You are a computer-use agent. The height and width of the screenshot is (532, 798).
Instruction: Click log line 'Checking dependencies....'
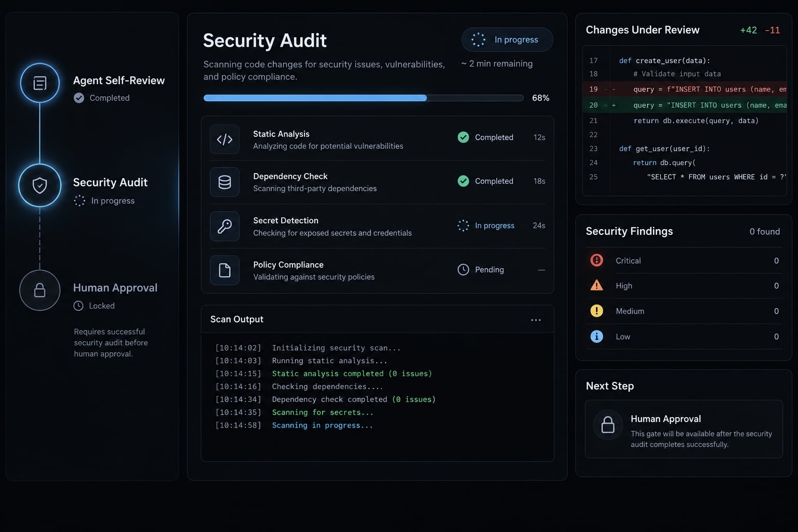tap(327, 387)
